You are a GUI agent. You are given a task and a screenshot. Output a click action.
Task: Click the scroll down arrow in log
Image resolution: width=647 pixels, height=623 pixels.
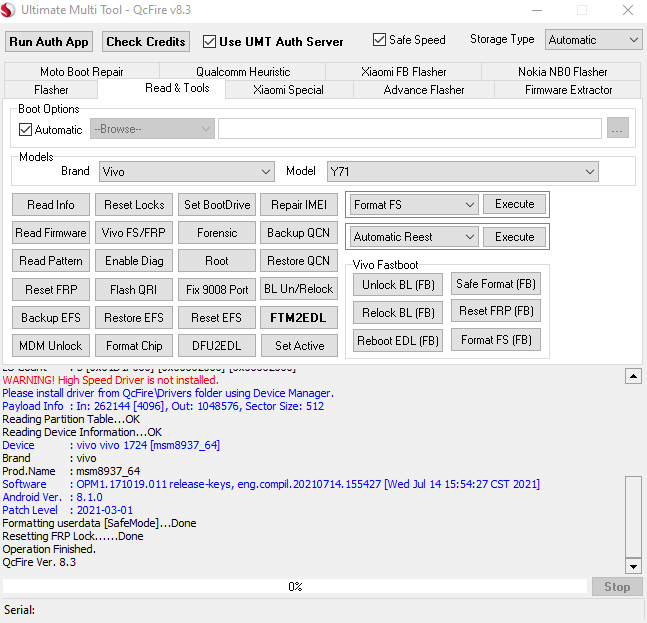pyautogui.click(x=633, y=566)
